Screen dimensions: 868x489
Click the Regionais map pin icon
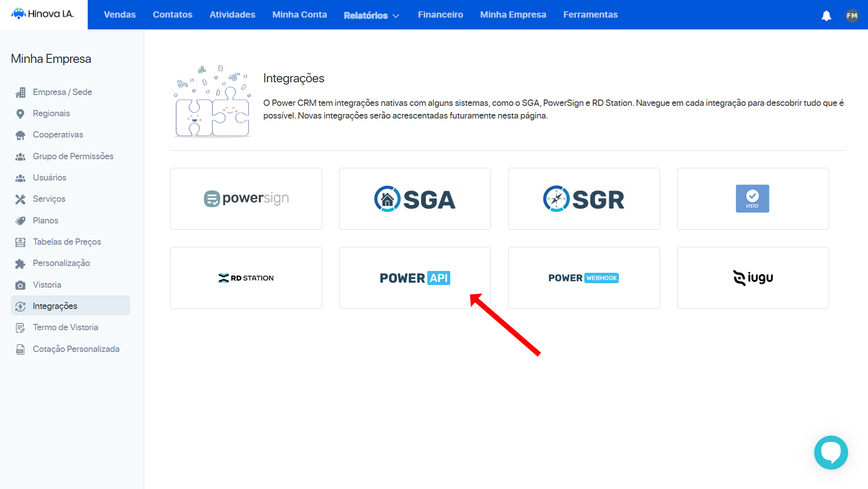pos(20,114)
